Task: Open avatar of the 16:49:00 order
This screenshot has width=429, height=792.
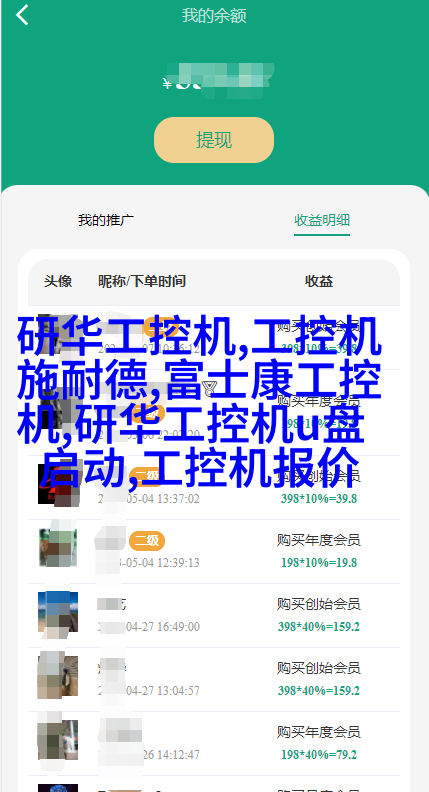Action: tap(58, 612)
